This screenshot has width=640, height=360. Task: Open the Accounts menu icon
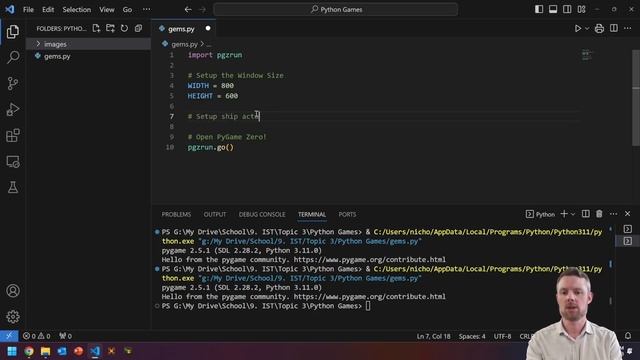13,291
